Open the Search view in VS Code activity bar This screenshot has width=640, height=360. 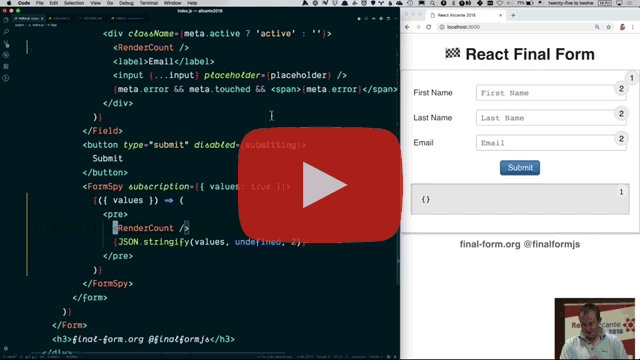click(x=6, y=31)
